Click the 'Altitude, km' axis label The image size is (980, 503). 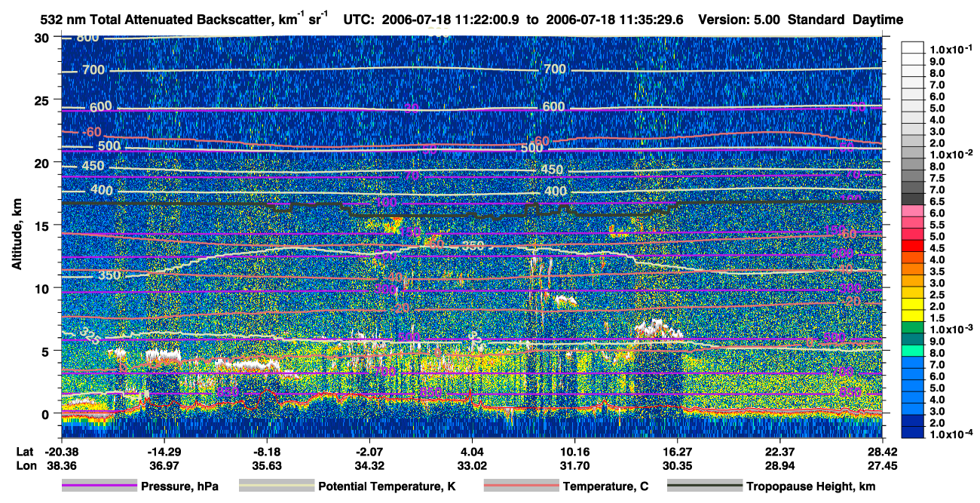pyautogui.click(x=17, y=236)
